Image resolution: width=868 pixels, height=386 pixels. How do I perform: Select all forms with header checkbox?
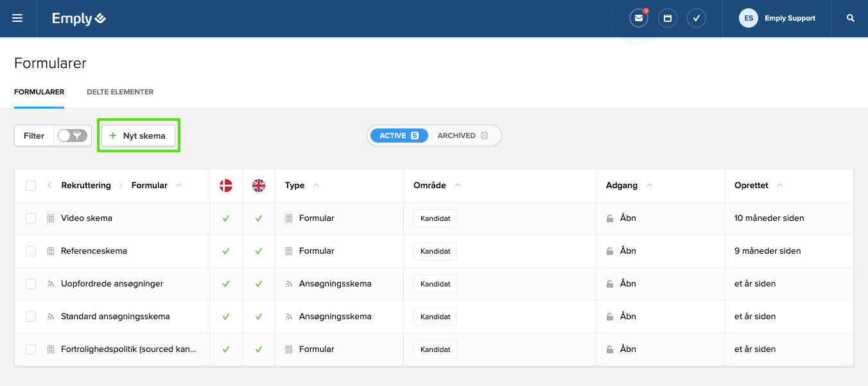click(x=31, y=186)
